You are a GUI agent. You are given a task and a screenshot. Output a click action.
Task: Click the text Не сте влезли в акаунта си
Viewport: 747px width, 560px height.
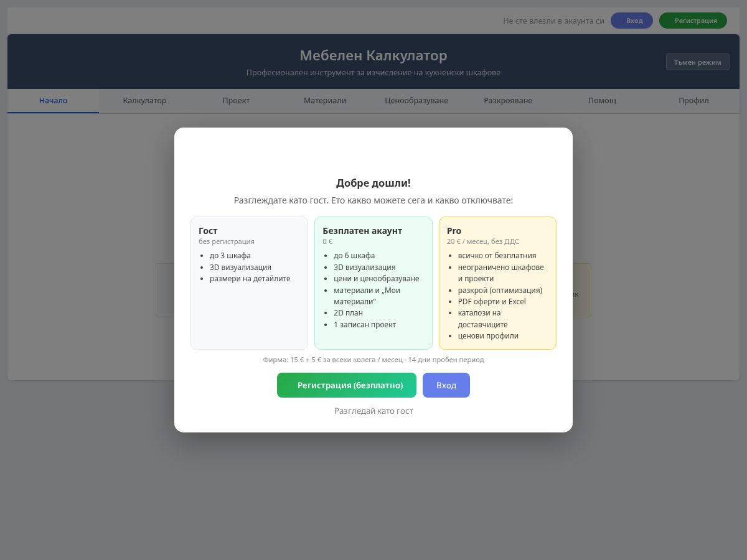553,21
